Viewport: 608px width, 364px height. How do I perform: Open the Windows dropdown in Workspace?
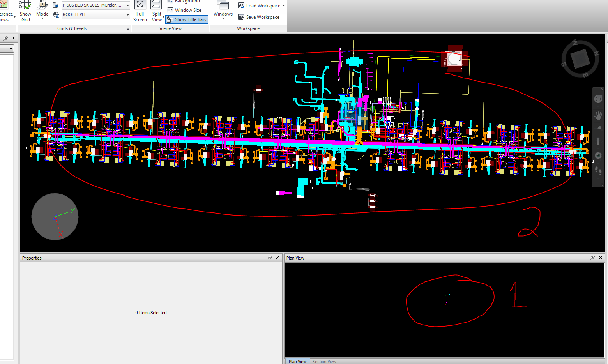click(x=223, y=11)
